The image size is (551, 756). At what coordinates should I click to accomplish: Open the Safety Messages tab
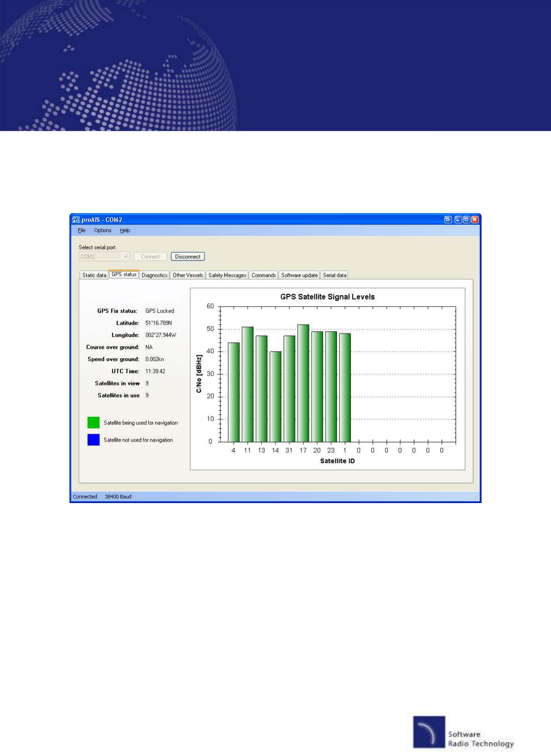pyautogui.click(x=227, y=275)
